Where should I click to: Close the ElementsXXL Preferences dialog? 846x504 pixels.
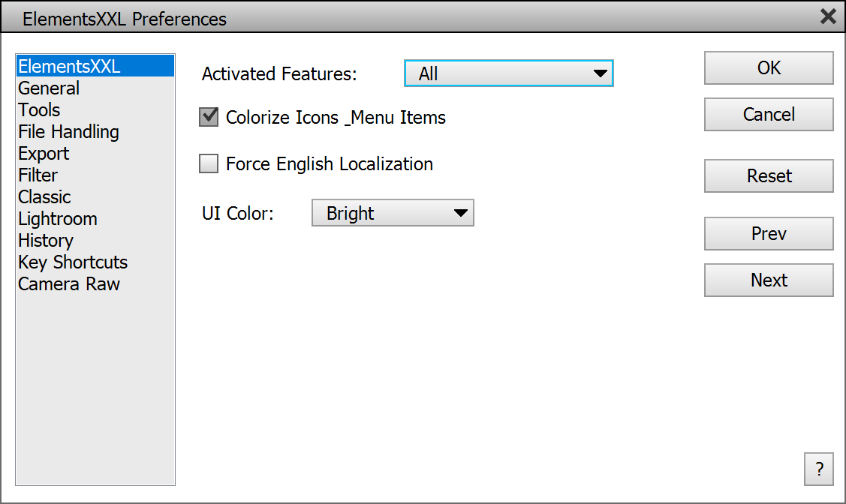(828, 16)
